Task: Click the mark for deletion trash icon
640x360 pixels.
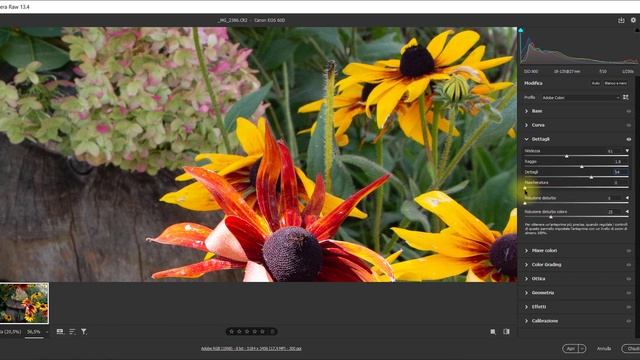Action: (273, 332)
